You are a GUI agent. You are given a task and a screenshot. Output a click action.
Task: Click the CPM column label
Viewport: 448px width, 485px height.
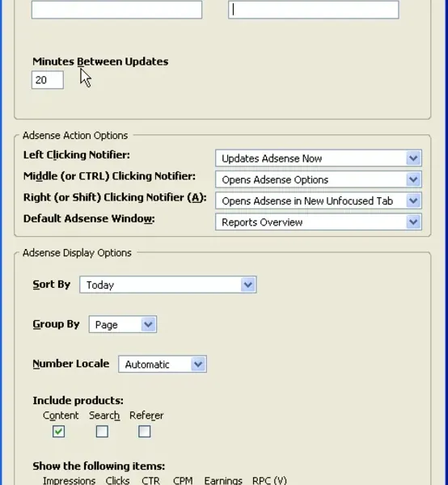pos(183,480)
